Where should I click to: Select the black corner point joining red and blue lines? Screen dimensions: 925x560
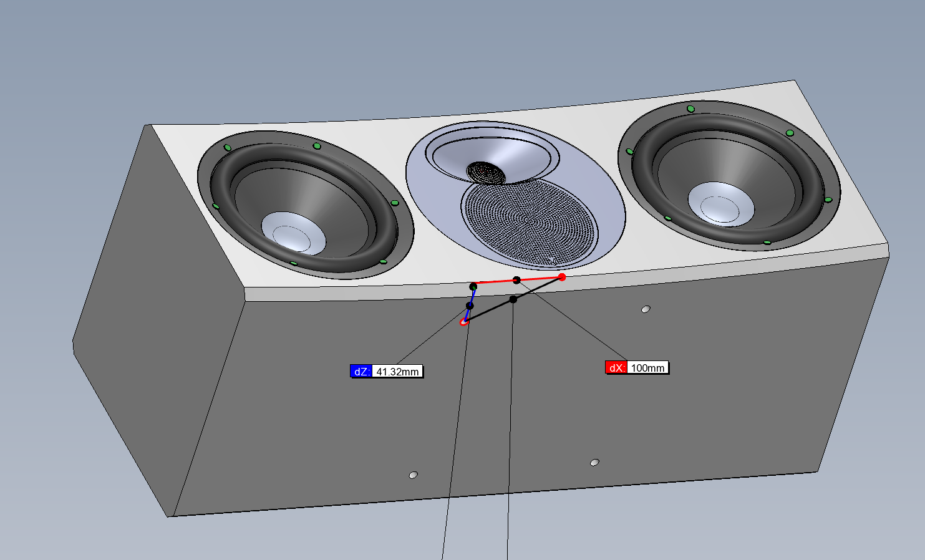point(473,287)
